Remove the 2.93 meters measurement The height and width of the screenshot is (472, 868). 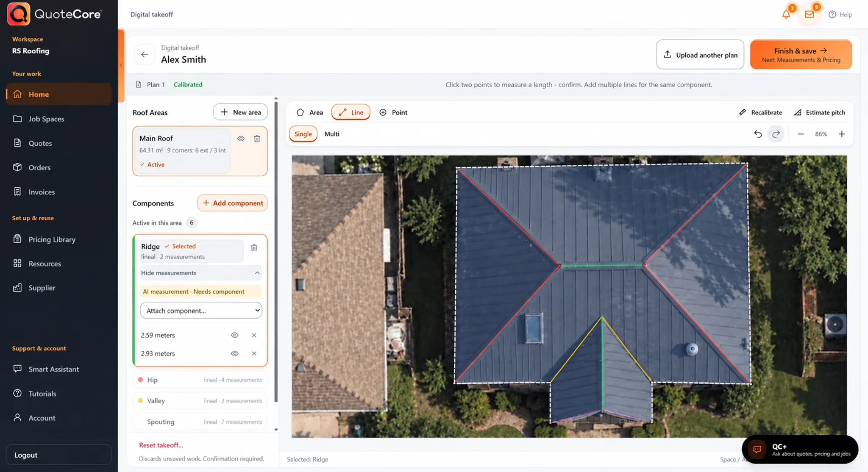point(254,353)
